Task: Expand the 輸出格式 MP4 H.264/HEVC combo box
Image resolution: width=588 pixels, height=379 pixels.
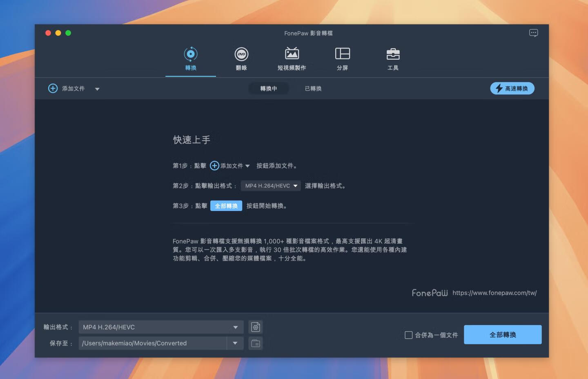Action: coord(161,327)
